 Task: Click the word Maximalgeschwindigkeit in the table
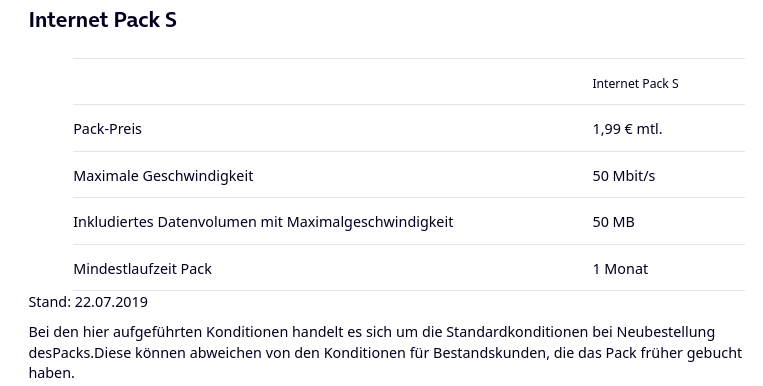(x=370, y=222)
